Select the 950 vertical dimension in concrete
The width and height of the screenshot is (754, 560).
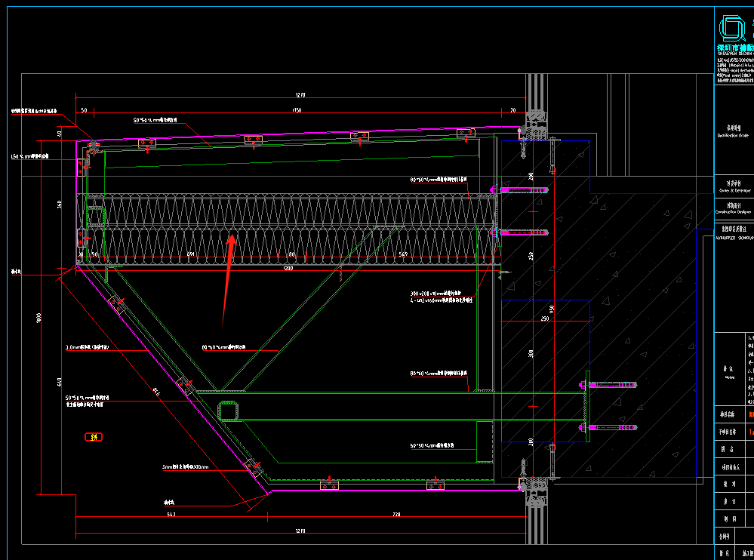point(552,309)
